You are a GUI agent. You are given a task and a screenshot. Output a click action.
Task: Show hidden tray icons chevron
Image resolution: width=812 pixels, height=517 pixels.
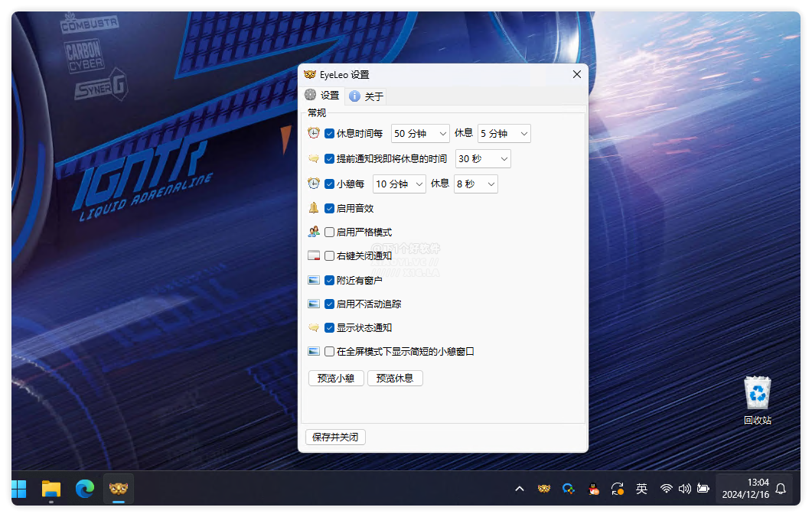[x=520, y=489]
